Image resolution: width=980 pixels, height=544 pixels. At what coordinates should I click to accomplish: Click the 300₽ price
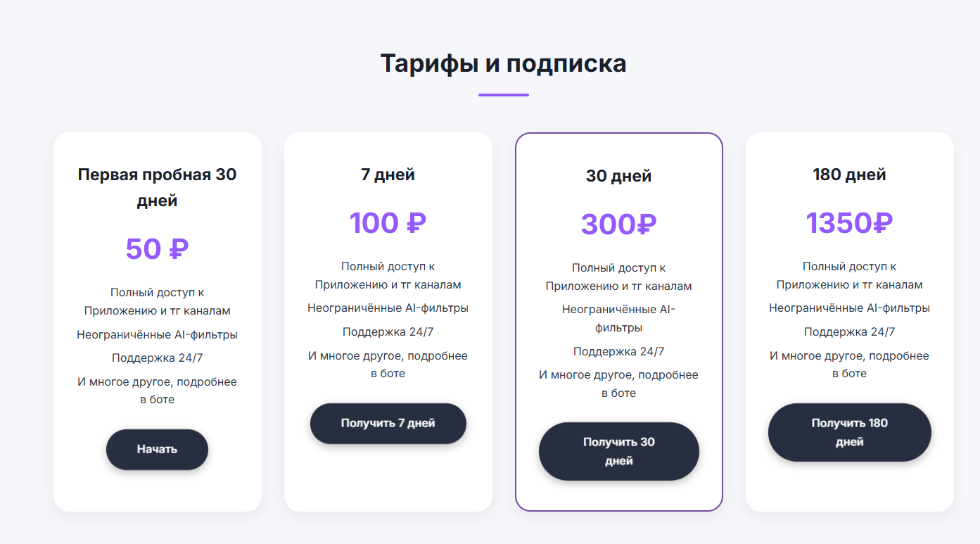point(618,224)
